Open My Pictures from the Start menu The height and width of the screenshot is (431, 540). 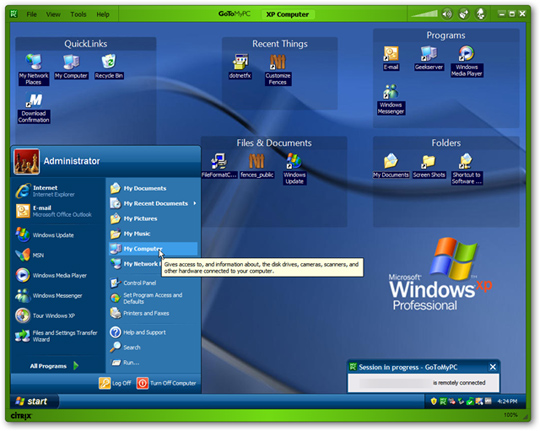point(153,218)
